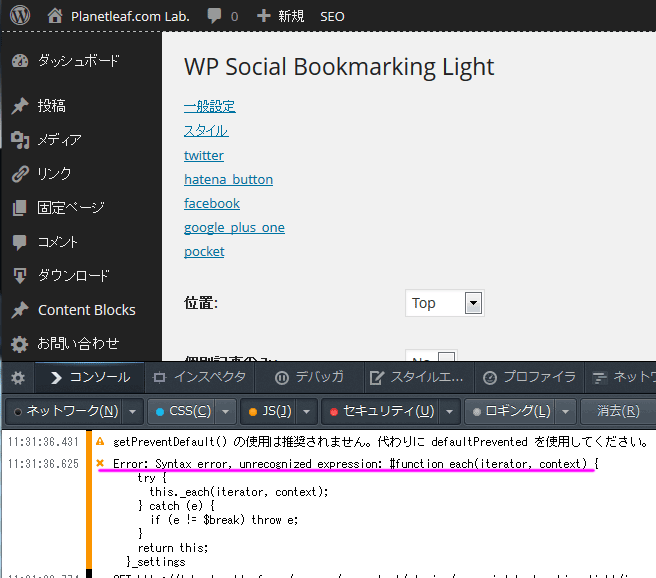Open the Planetleaf.com Lab. site link
This screenshot has height=578, width=656.
pos(130,16)
